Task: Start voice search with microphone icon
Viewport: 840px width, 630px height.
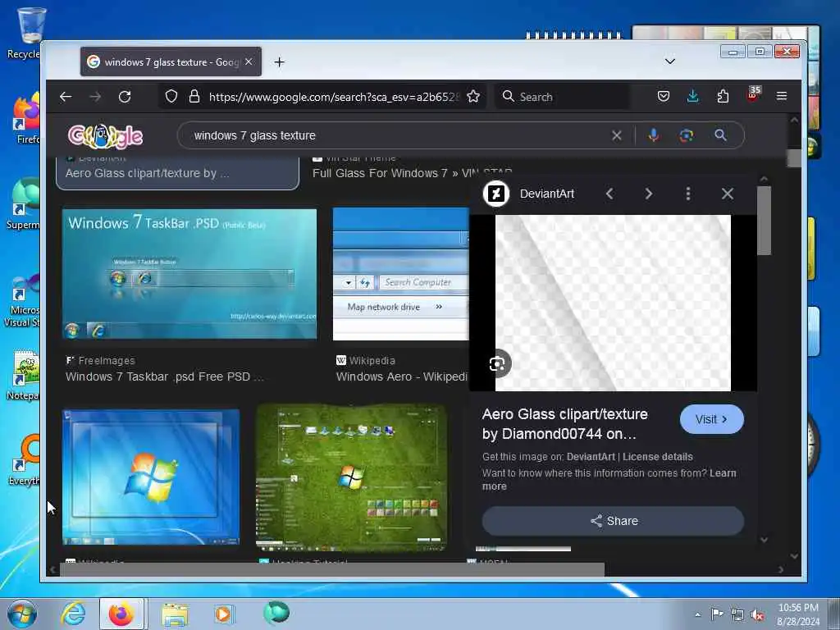Action: tap(654, 135)
